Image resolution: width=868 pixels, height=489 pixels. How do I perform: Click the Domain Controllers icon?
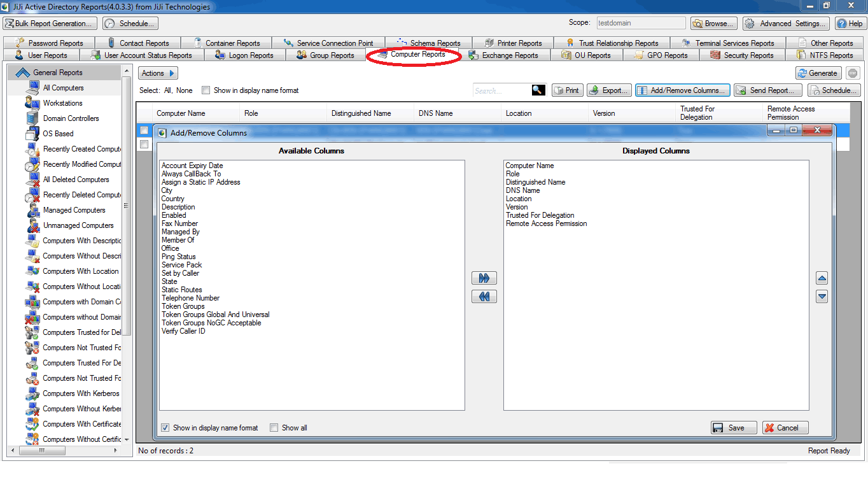[x=32, y=118]
